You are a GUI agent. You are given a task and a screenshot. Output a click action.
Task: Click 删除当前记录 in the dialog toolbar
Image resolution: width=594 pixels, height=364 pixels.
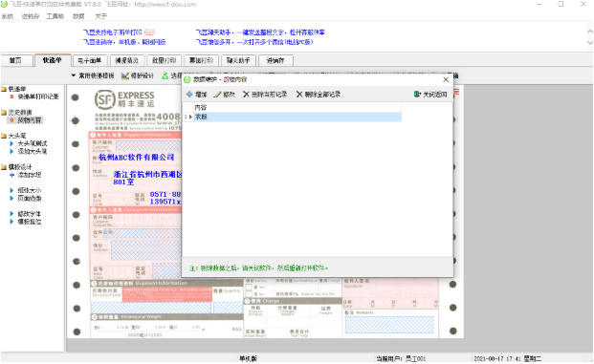pyautogui.click(x=265, y=95)
